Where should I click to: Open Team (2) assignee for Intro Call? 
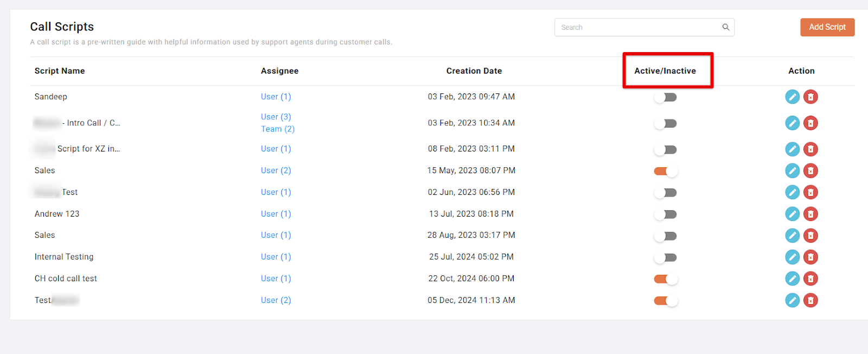tap(278, 129)
